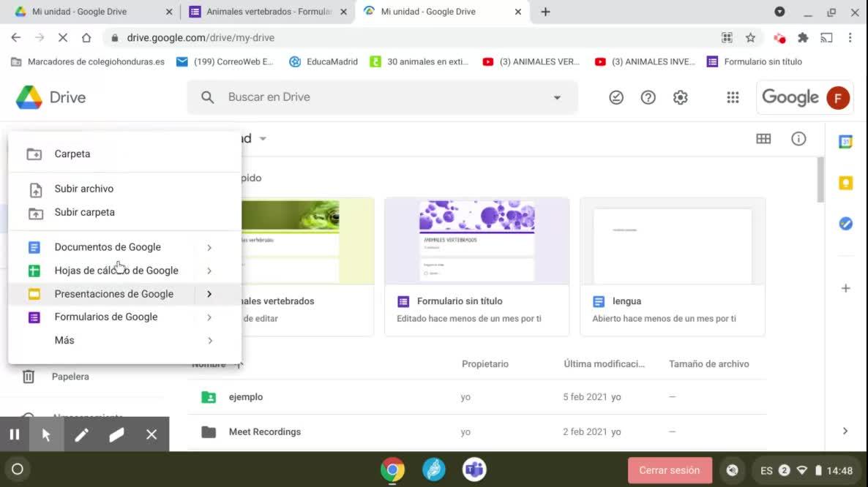
Task: Open Chrome extensions puzzle icon
Action: [x=803, y=37]
